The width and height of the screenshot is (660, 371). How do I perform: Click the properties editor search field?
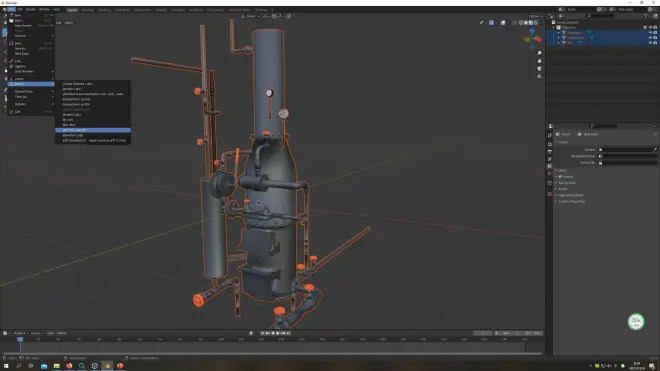point(603,126)
